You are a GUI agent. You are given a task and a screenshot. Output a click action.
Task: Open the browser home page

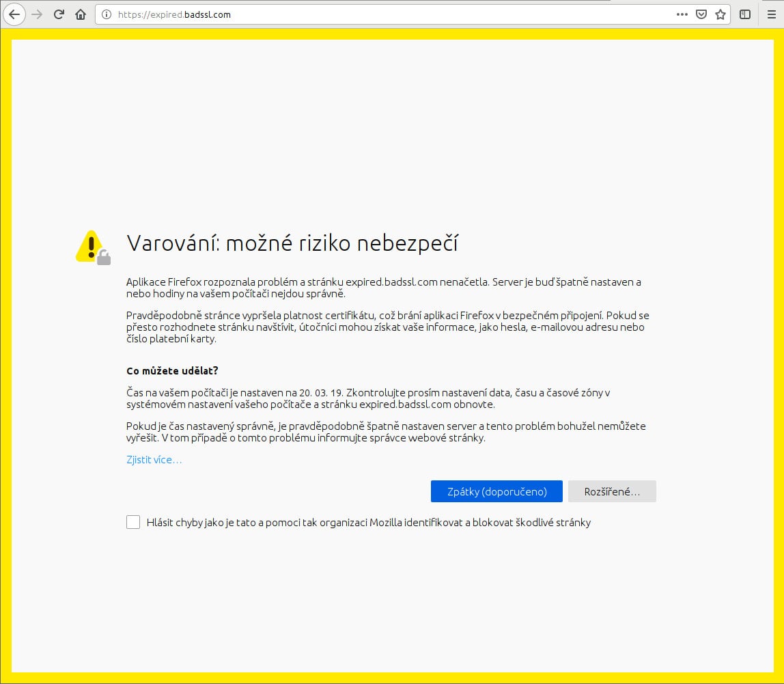click(80, 14)
